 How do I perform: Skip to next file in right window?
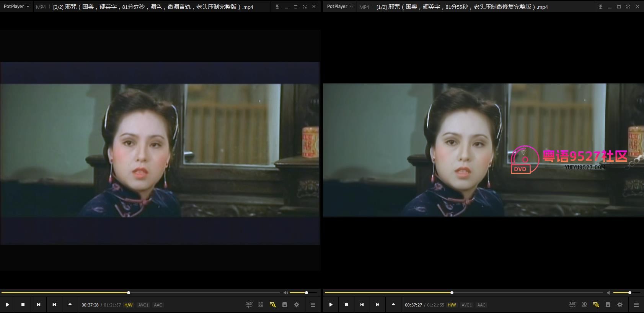pyautogui.click(x=378, y=305)
